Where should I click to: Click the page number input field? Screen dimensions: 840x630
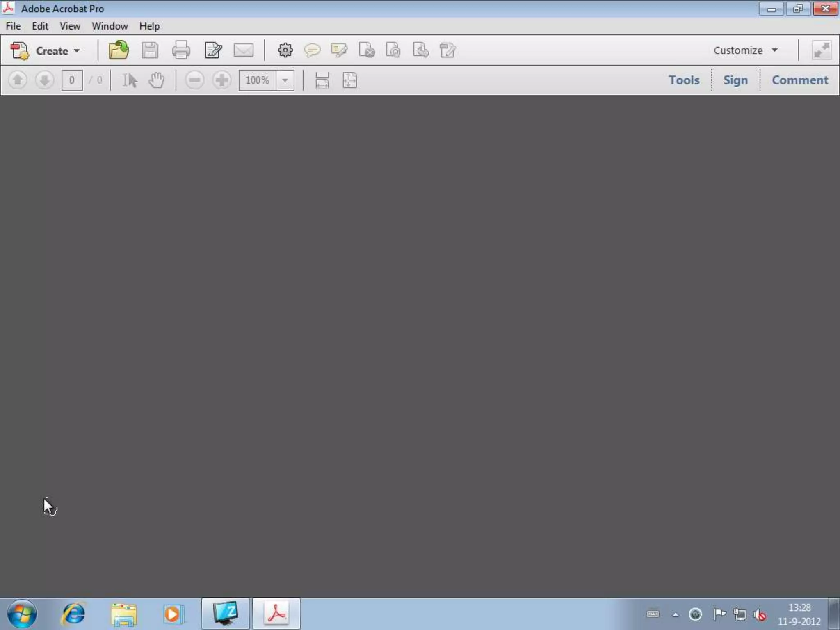pyautogui.click(x=72, y=80)
